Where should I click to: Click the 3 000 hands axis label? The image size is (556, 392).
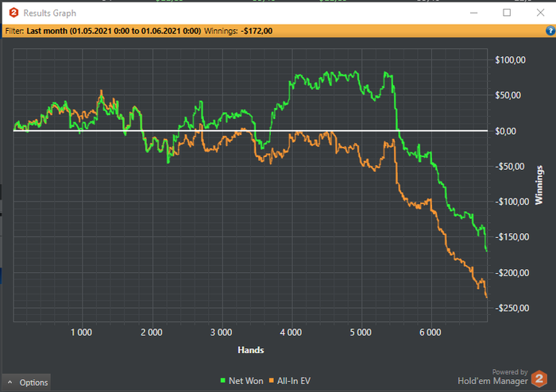[x=222, y=332]
